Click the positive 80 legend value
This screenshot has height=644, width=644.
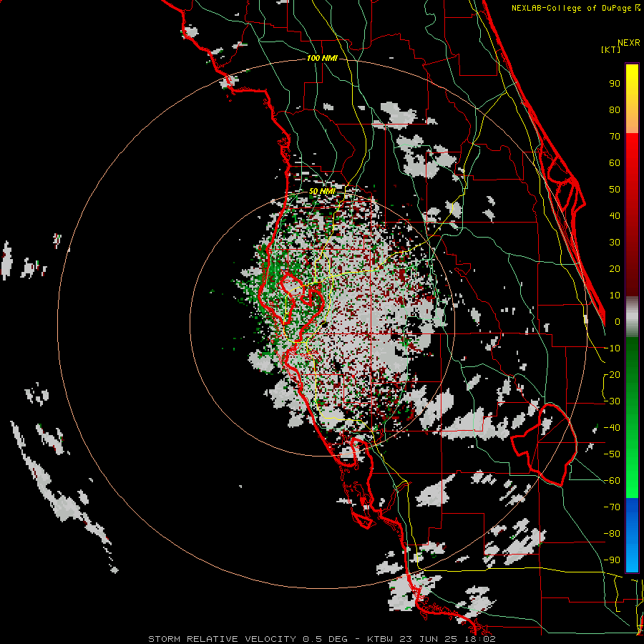pyautogui.click(x=615, y=110)
